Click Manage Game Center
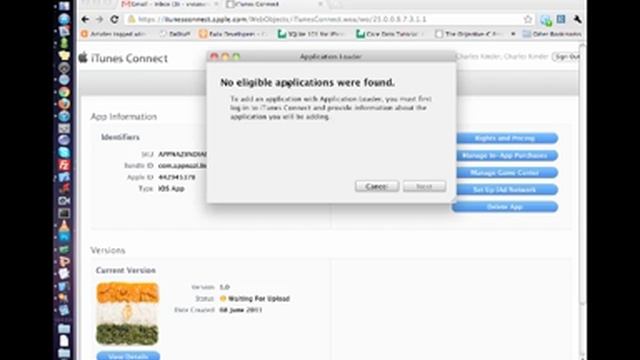Viewport: 640px width, 360px height. coord(504,173)
